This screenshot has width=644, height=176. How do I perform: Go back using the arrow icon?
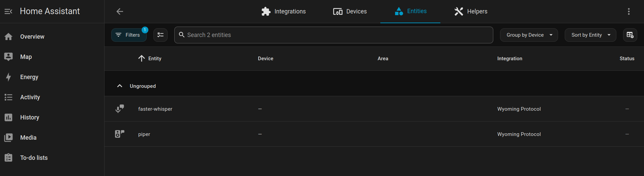[x=120, y=11]
